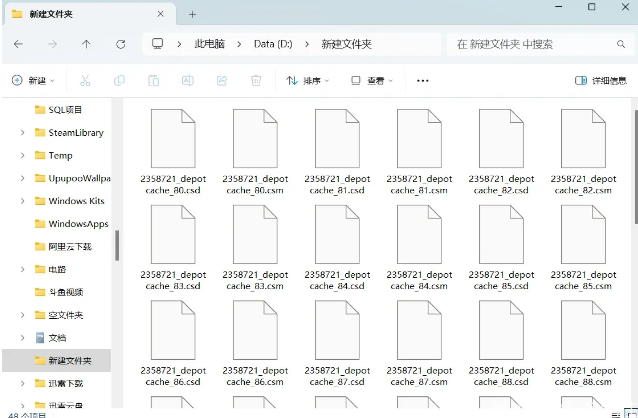
Task: Expand the 文档 folder chevron
Action: point(22,338)
